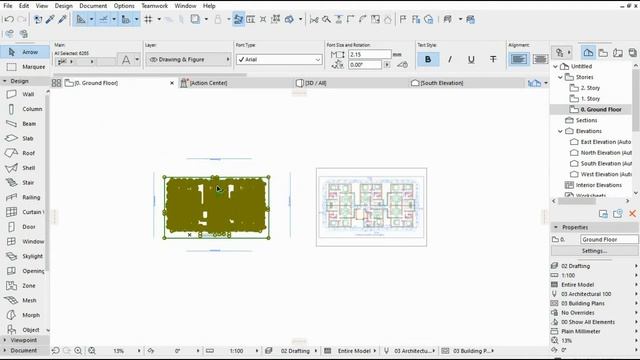
Task: Open the Design menu
Action: pos(63,6)
